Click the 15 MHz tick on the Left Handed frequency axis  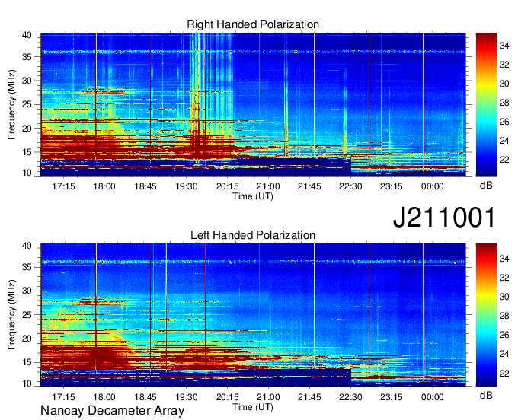(27, 362)
